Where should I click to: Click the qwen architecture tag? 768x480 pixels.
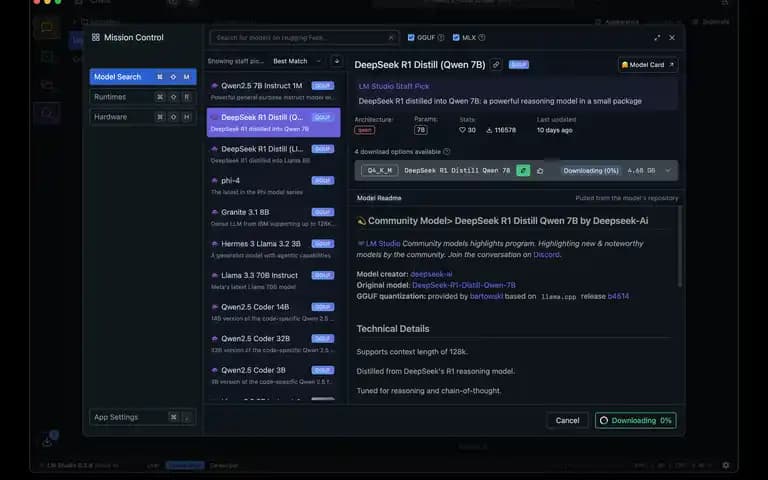(x=364, y=130)
